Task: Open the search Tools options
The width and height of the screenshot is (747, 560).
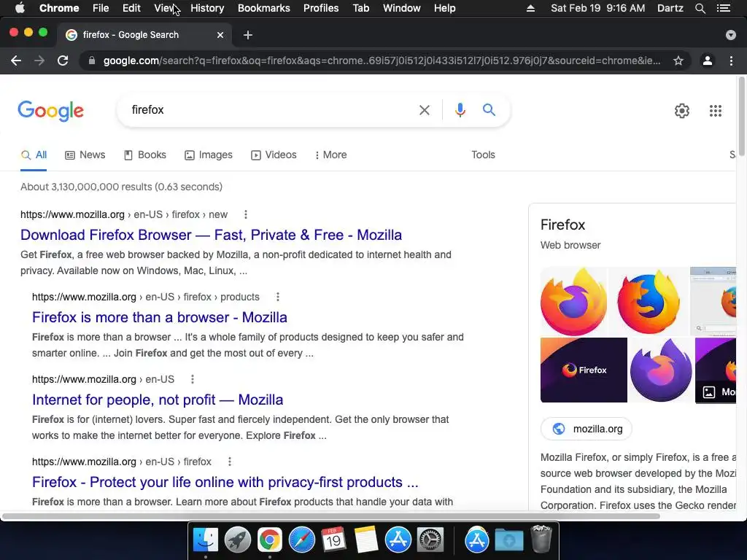Action: [483, 155]
